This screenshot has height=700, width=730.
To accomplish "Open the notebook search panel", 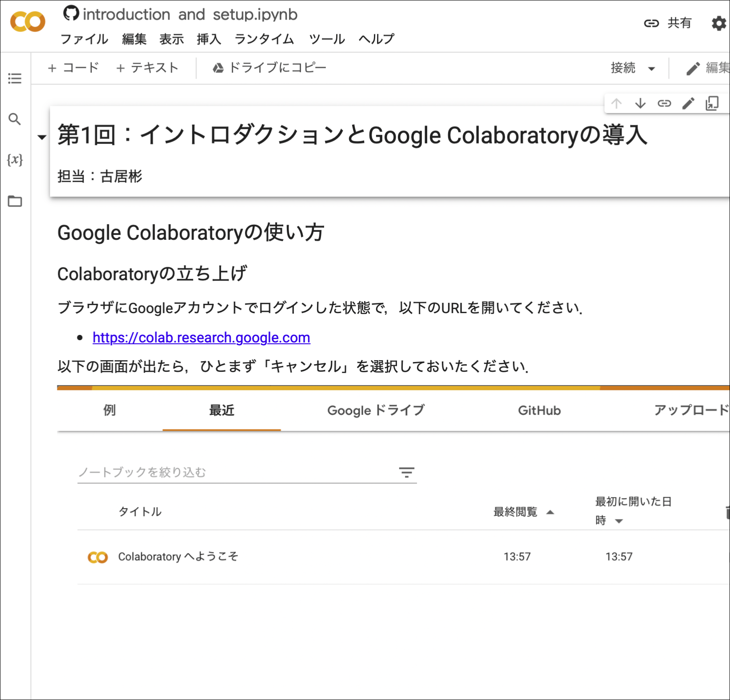I will click(15, 119).
